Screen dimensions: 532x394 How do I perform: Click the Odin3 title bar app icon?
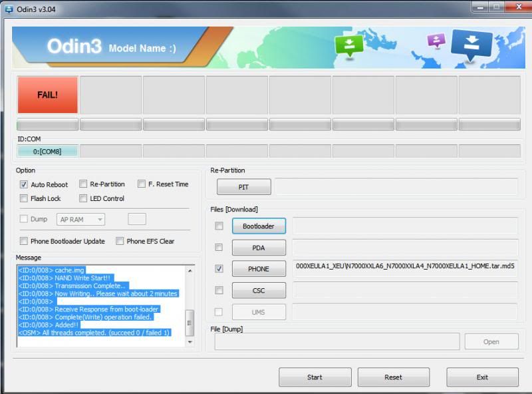click(x=9, y=9)
